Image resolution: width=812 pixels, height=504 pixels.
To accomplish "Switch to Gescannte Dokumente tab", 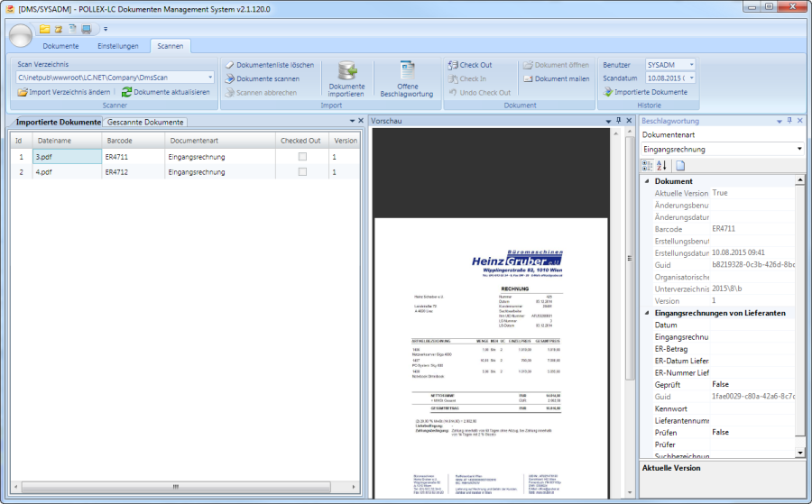I will point(145,122).
